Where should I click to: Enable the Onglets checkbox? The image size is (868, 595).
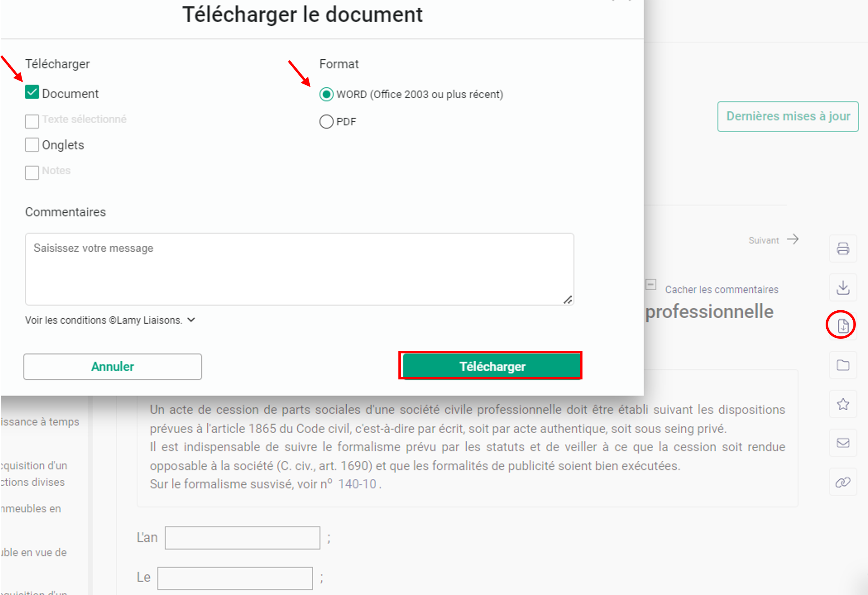[x=32, y=144]
